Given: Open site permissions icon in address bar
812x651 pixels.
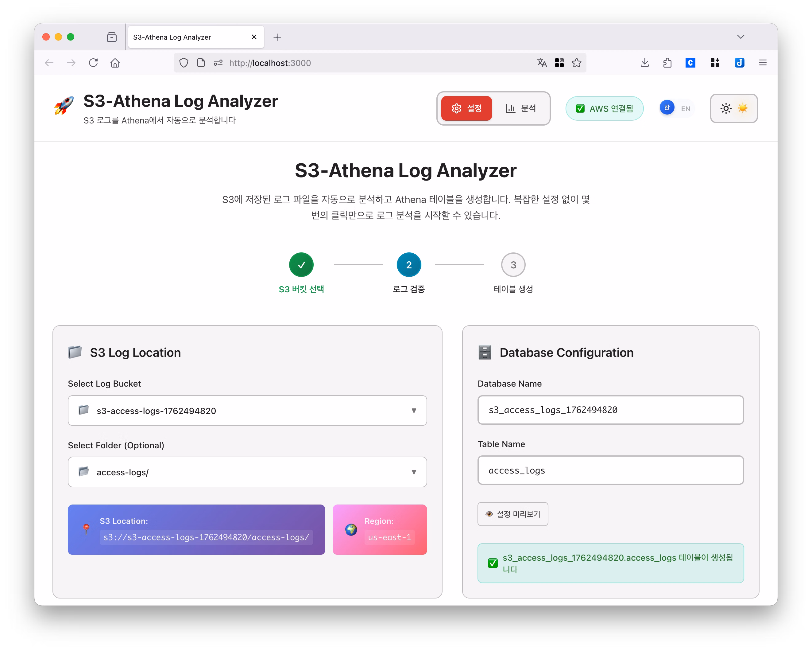Looking at the screenshot, I should 218,63.
